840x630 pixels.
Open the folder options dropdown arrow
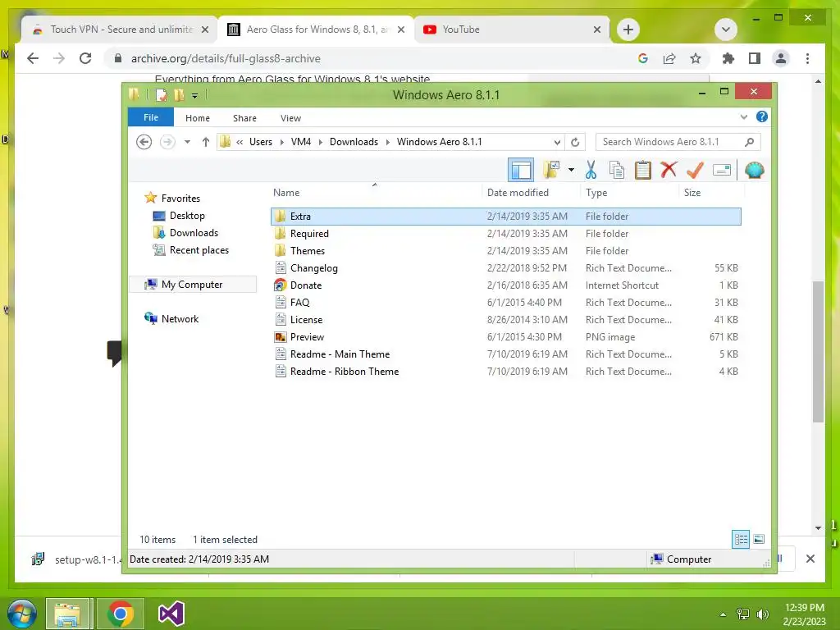click(x=571, y=171)
